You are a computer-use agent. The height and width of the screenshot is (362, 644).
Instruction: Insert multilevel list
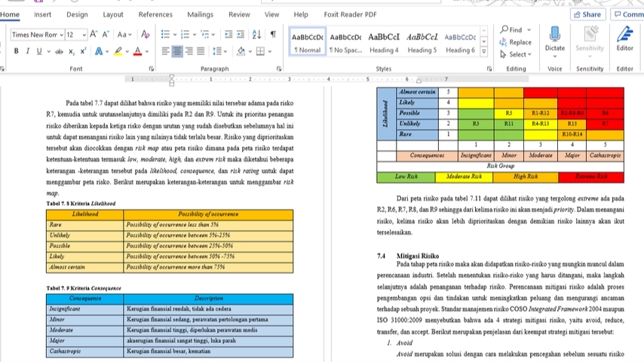(x=204, y=35)
